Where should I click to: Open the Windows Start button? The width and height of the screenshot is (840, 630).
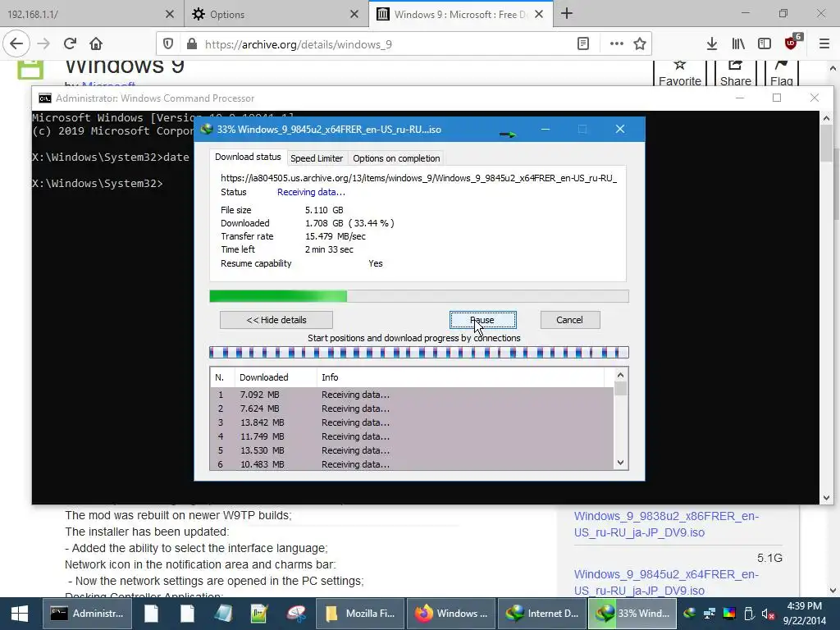tap(20, 614)
